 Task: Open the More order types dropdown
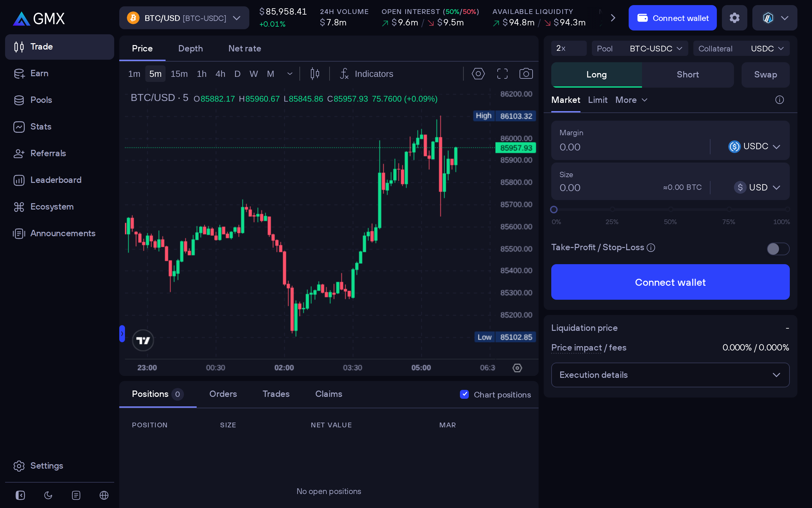point(631,100)
